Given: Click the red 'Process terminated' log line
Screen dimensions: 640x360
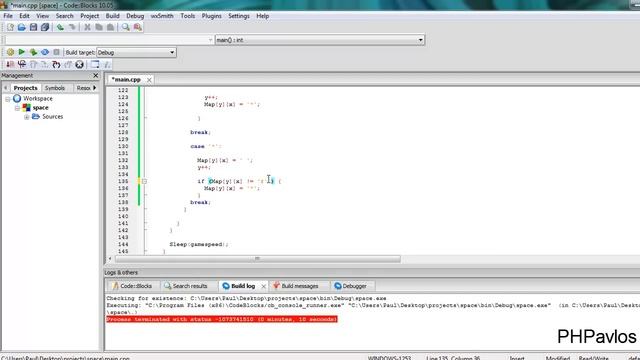Looking at the screenshot, I should coord(222,319).
